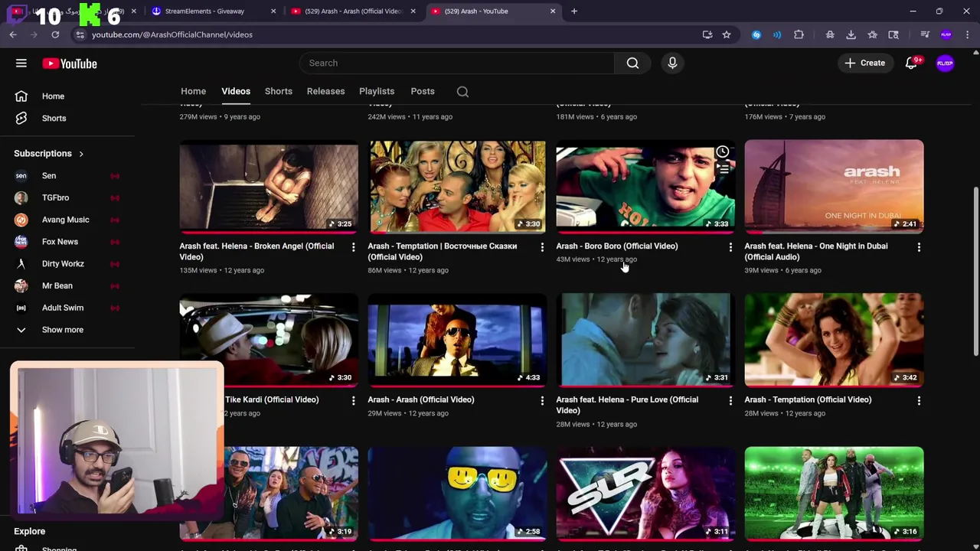Click the Create button
This screenshot has height=551, width=980.
[866, 63]
